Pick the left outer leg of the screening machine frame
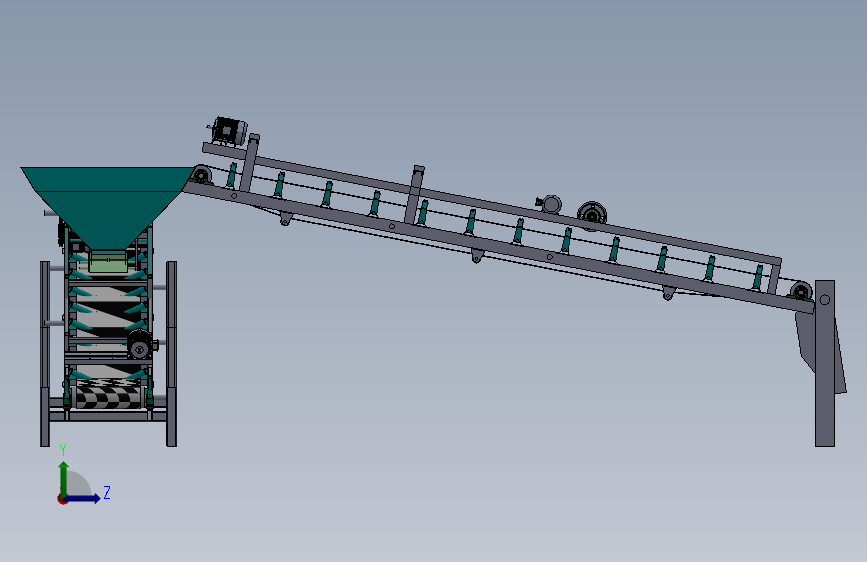The width and height of the screenshot is (867, 562). point(45,353)
